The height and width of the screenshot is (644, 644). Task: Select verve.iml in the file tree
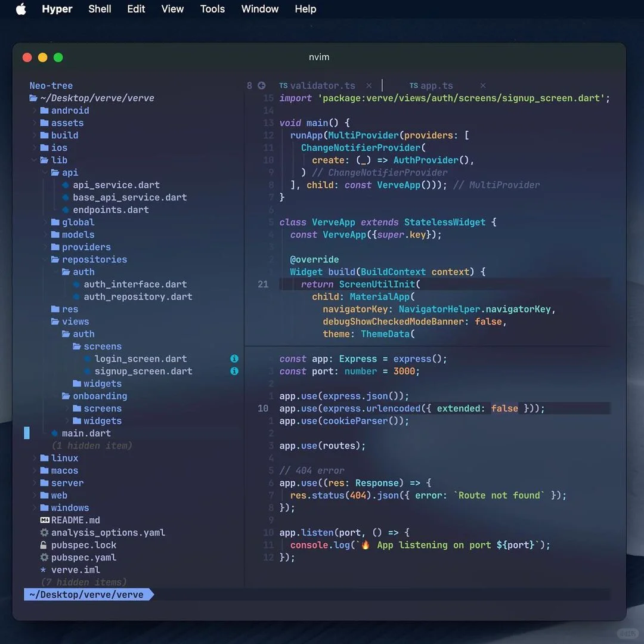(76, 569)
